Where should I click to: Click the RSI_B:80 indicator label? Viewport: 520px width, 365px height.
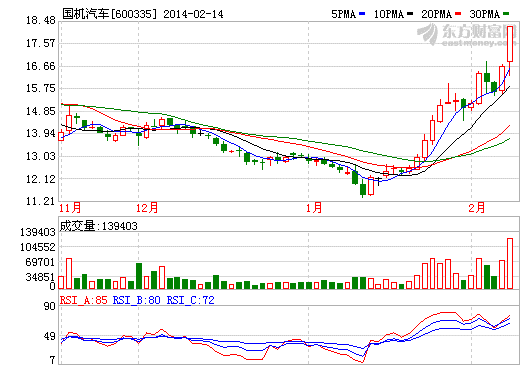pos(137,300)
